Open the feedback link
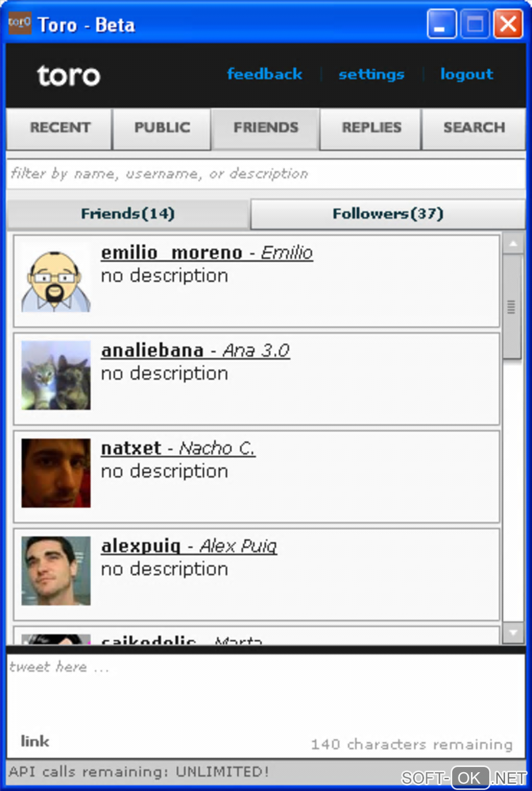Image resolution: width=532 pixels, height=791 pixels. (x=264, y=74)
